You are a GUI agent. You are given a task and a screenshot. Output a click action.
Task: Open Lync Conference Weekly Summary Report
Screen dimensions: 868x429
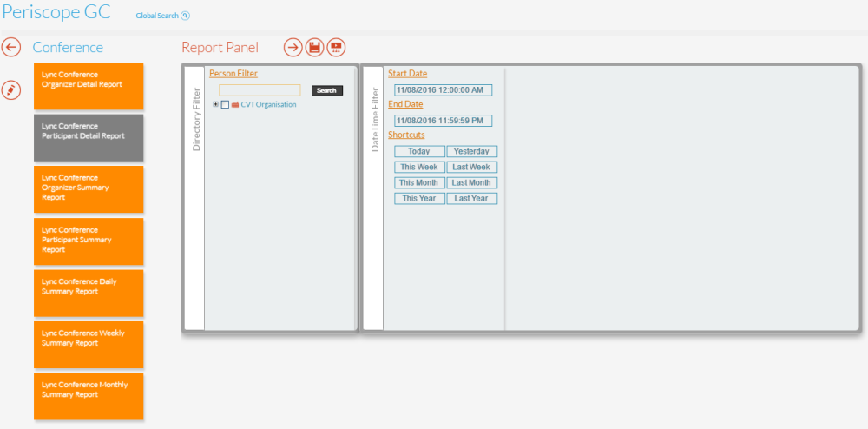(x=89, y=344)
